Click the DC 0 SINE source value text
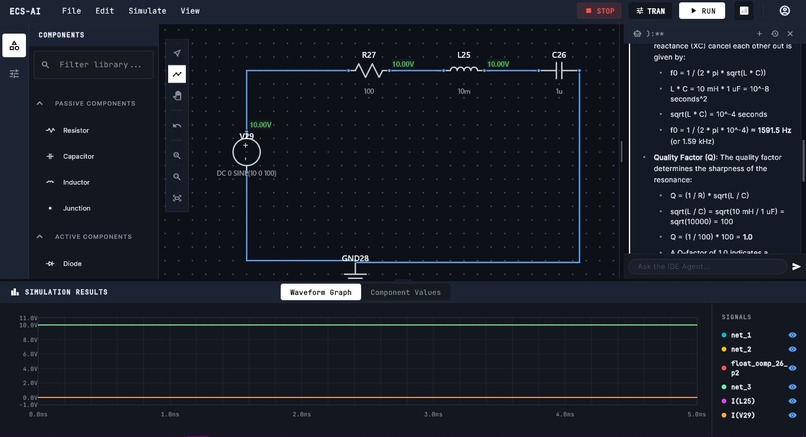 (246, 173)
